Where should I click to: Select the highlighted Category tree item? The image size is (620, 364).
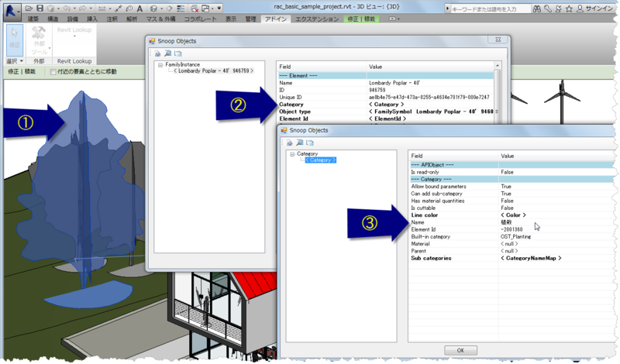[x=320, y=160]
